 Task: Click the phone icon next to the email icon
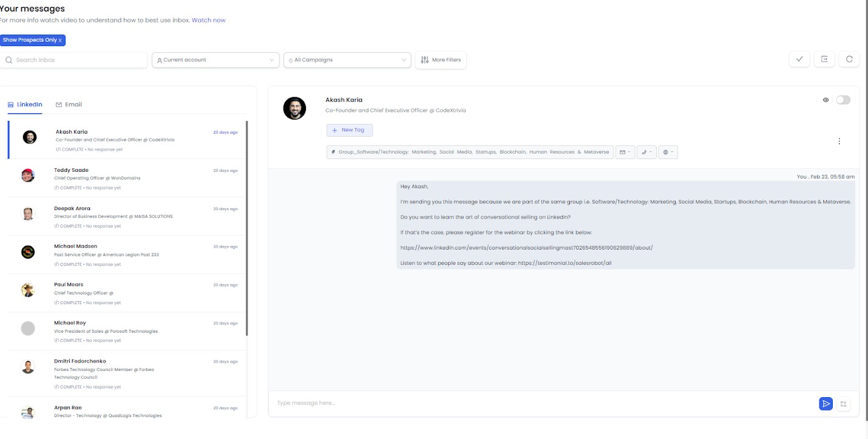pyautogui.click(x=646, y=152)
